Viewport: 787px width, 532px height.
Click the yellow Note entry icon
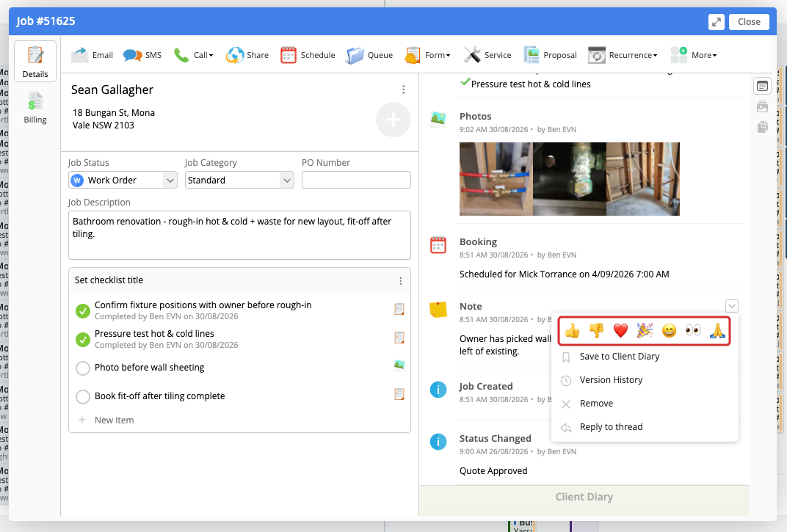click(438, 309)
